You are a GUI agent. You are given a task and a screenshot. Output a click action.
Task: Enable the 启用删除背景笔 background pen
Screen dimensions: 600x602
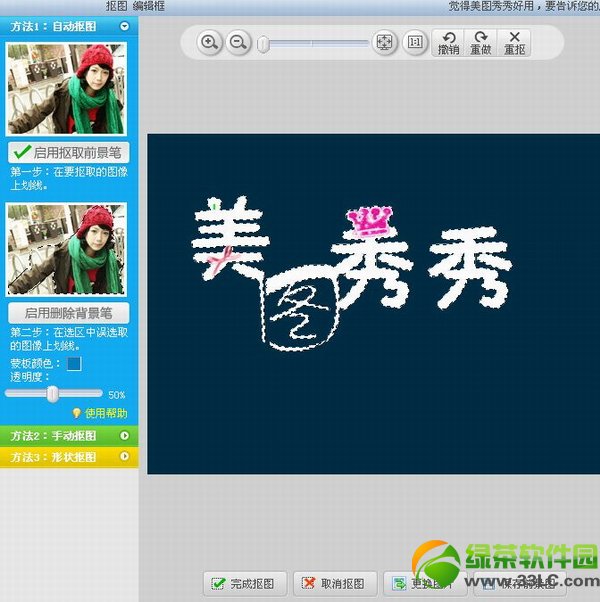pyautogui.click(x=69, y=313)
